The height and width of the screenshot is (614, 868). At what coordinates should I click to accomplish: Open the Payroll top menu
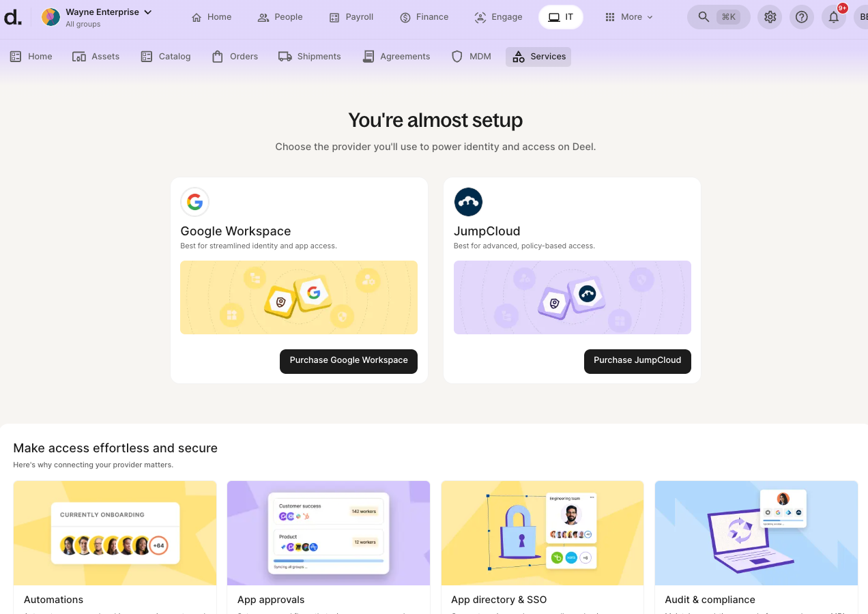click(351, 17)
